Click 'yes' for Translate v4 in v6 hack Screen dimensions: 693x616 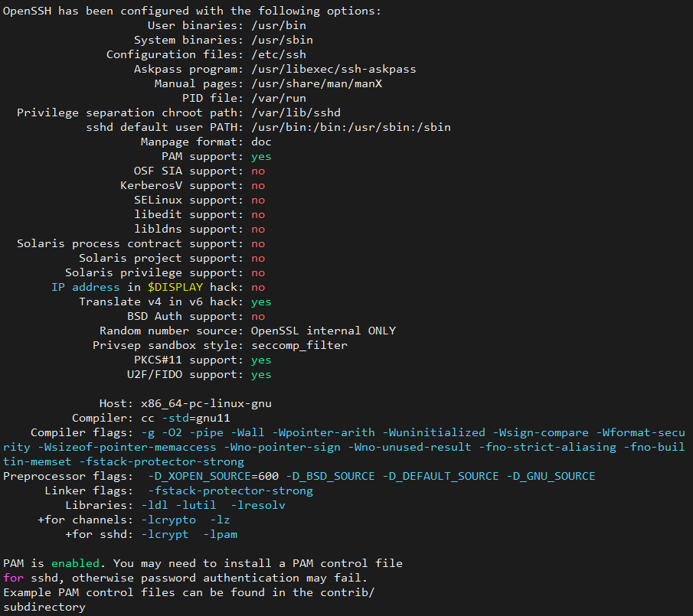point(261,302)
